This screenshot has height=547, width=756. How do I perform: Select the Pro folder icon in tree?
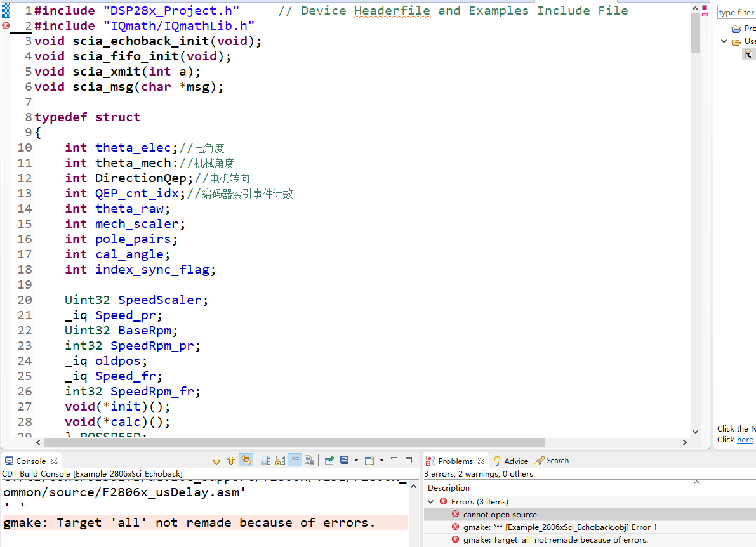(736, 29)
